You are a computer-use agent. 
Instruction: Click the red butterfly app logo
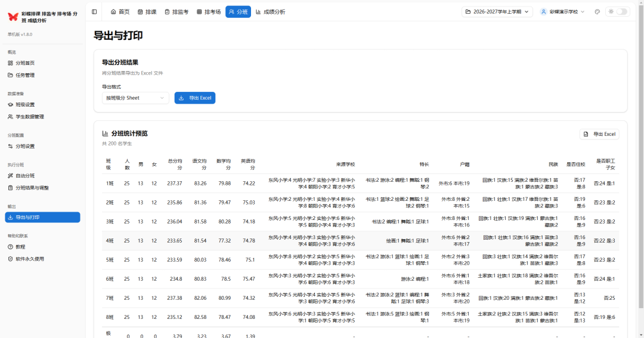tap(13, 17)
